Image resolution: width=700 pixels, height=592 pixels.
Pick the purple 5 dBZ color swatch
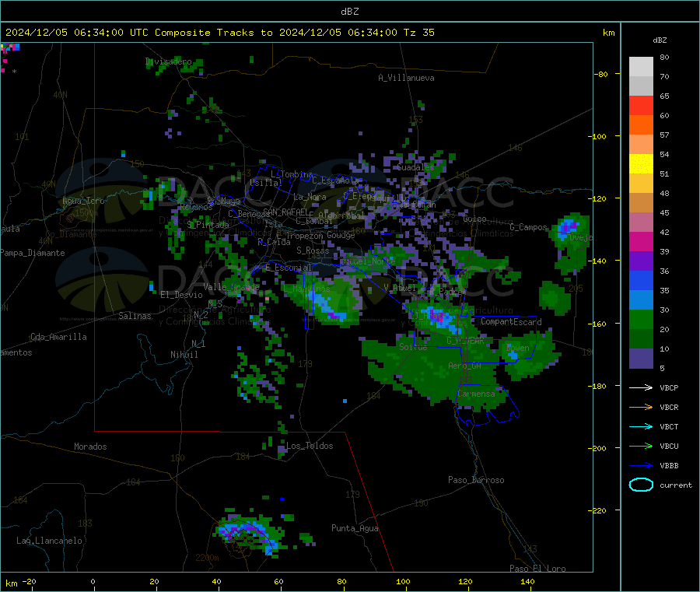point(641,359)
